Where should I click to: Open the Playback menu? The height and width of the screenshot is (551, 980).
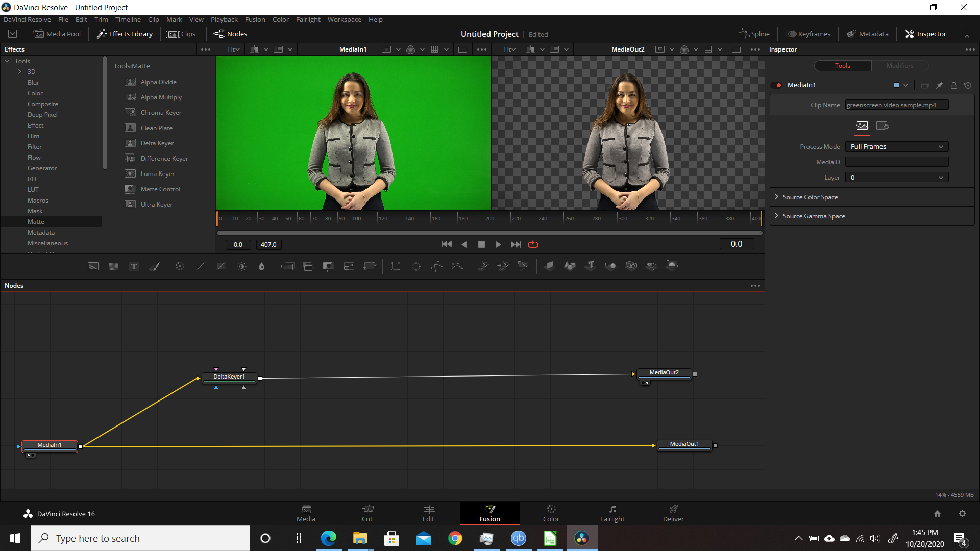(x=224, y=19)
